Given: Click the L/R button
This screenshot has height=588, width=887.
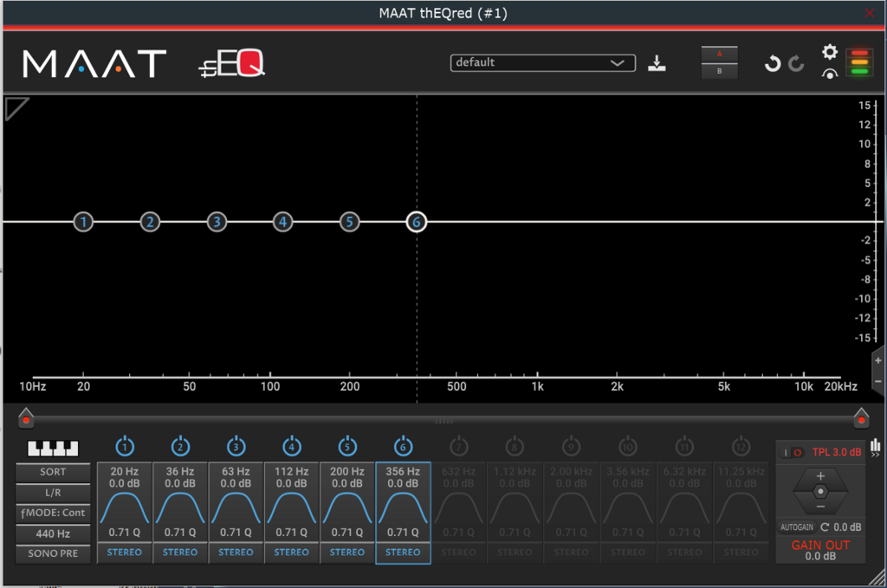Looking at the screenshot, I should click(53, 493).
